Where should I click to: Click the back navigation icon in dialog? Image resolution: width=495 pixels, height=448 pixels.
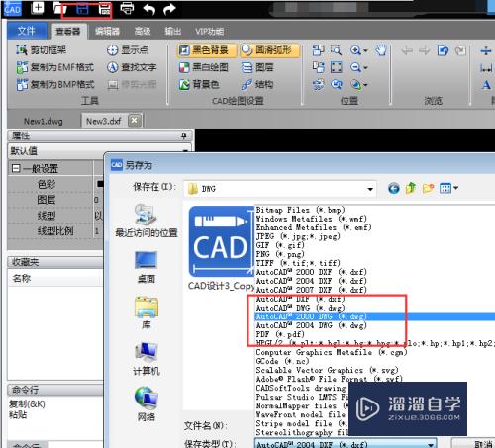(x=393, y=189)
